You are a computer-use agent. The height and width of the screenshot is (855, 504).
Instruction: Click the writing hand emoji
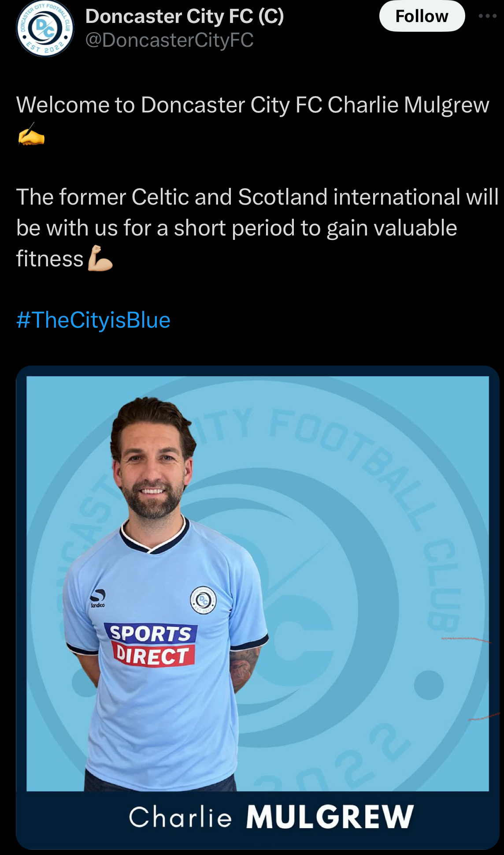pyautogui.click(x=31, y=134)
